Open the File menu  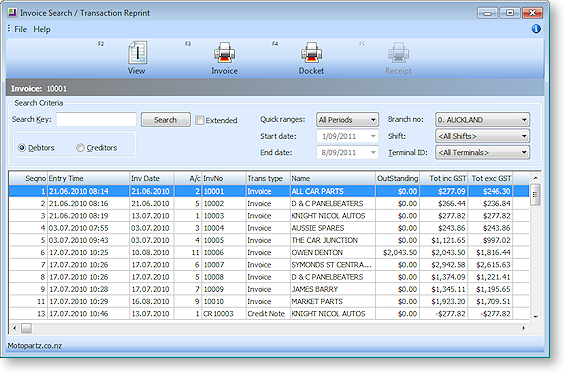[20, 29]
